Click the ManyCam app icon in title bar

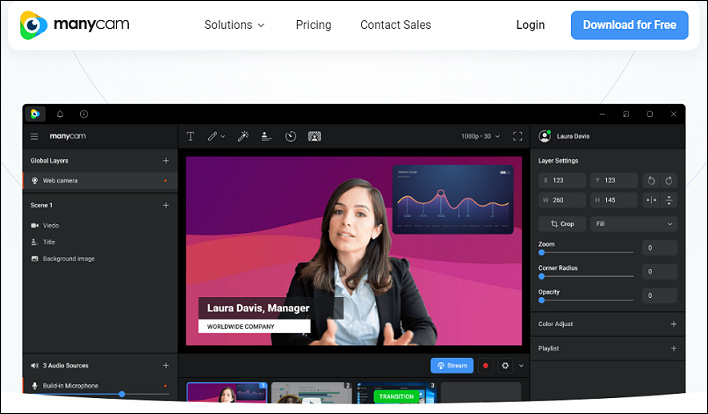pos(35,114)
